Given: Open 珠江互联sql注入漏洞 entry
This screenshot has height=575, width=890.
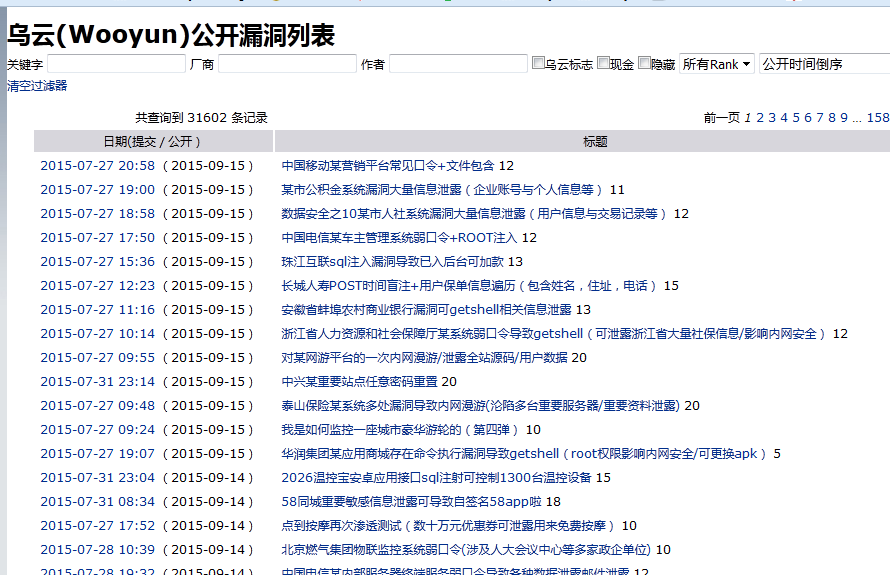Looking at the screenshot, I should [x=393, y=262].
